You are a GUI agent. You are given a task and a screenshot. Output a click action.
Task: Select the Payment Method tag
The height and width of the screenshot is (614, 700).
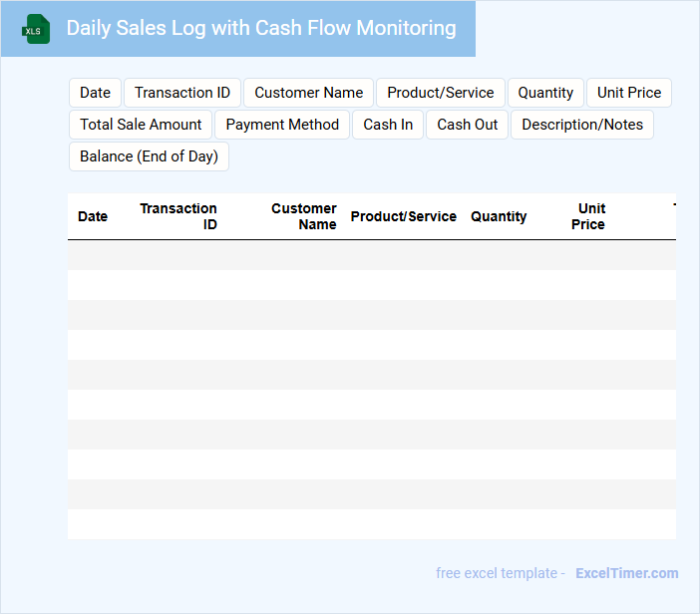pyautogui.click(x=282, y=125)
